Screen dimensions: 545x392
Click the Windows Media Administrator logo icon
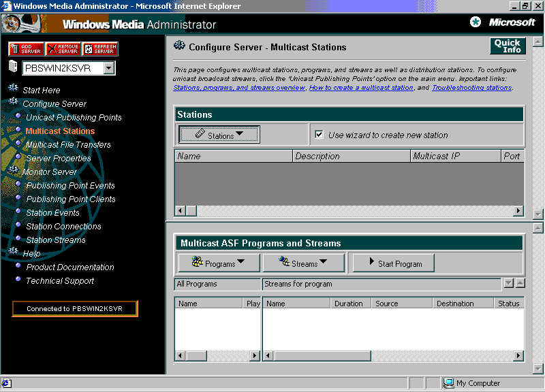point(21,24)
